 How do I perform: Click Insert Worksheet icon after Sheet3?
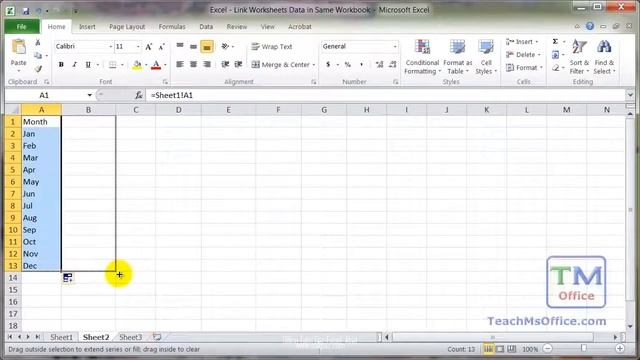pyautogui.click(x=157, y=337)
